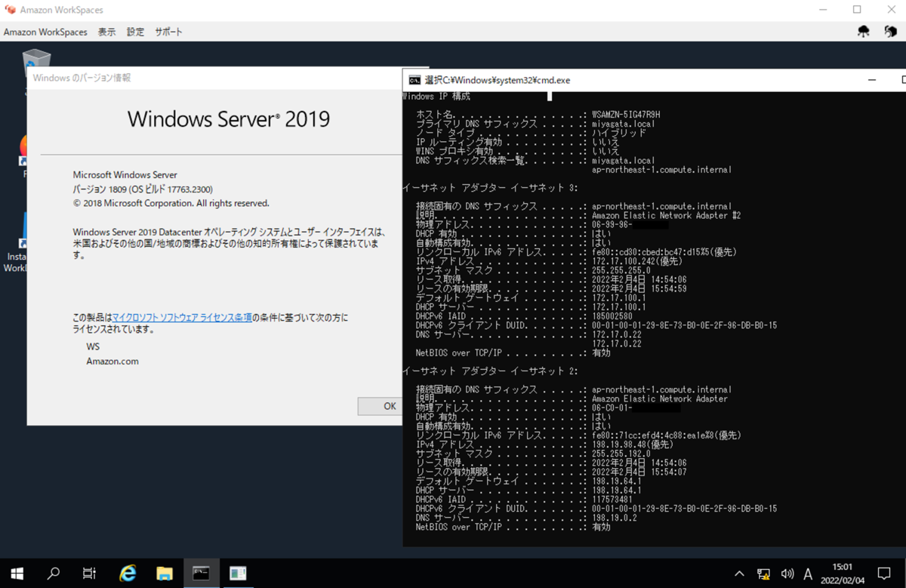
Task: Open the 表示 menu
Action: tap(106, 32)
